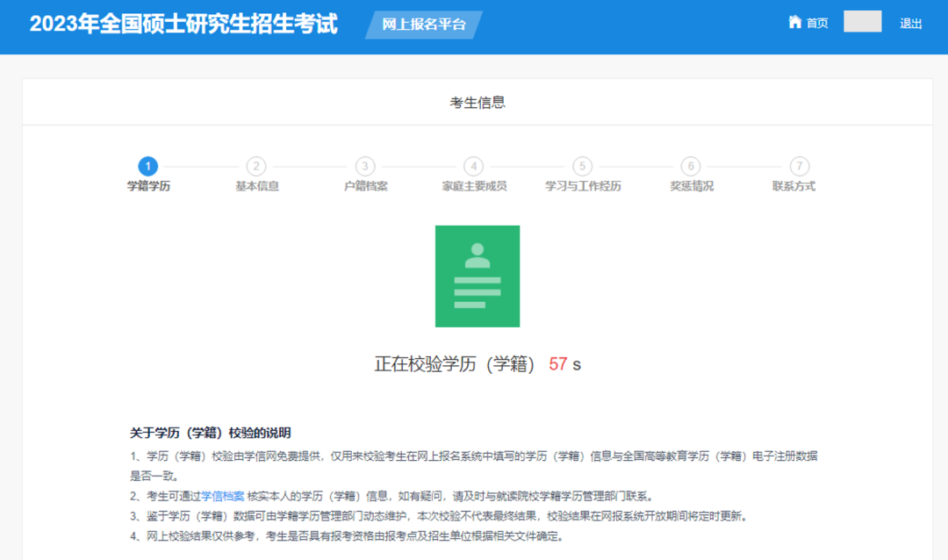Switch to the 基本信息 step label
This screenshot has height=560, width=948.
(x=256, y=186)
